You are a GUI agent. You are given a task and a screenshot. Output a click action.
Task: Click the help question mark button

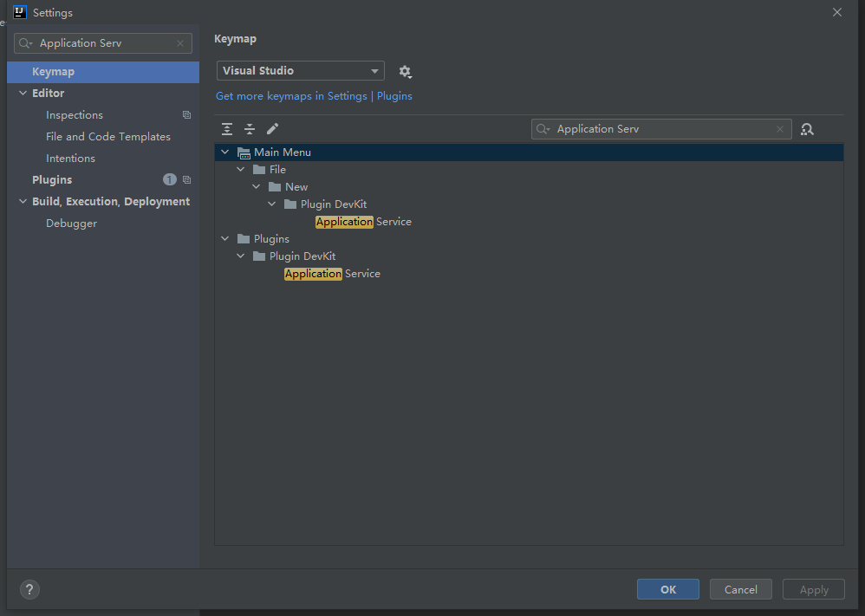[x=29, y=589]
